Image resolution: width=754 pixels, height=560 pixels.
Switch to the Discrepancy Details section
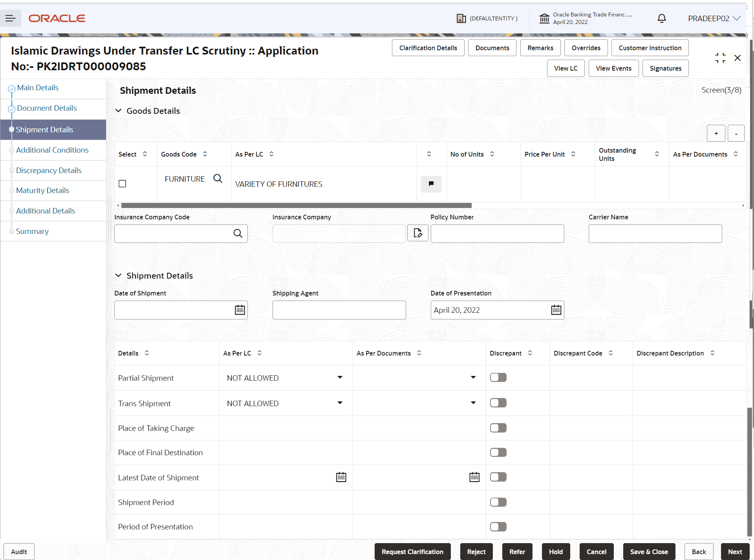(x=49, y=170)
